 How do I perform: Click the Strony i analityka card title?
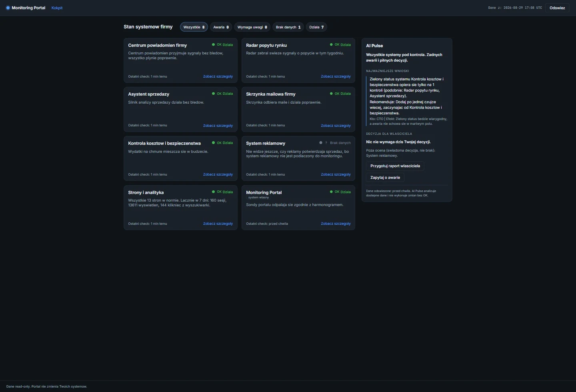coord(146,192)
